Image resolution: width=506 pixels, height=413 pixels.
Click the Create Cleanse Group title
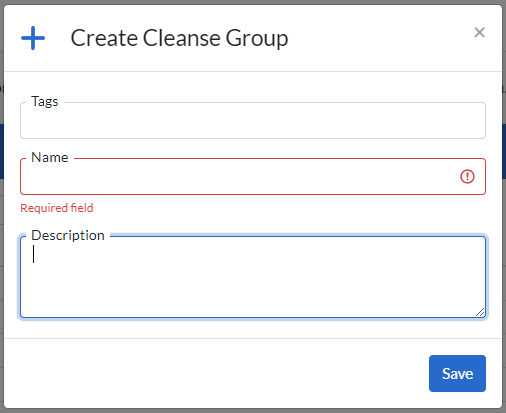click(x=179, y=38)
